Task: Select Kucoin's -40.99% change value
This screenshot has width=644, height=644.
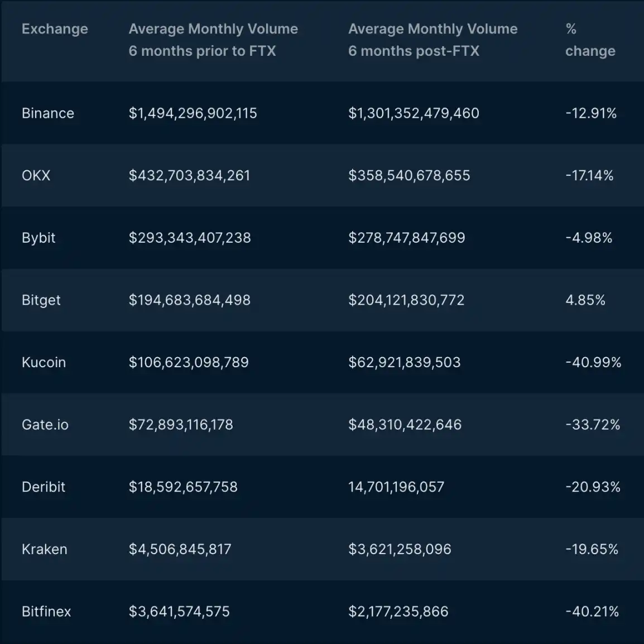Action: (593, 362)
